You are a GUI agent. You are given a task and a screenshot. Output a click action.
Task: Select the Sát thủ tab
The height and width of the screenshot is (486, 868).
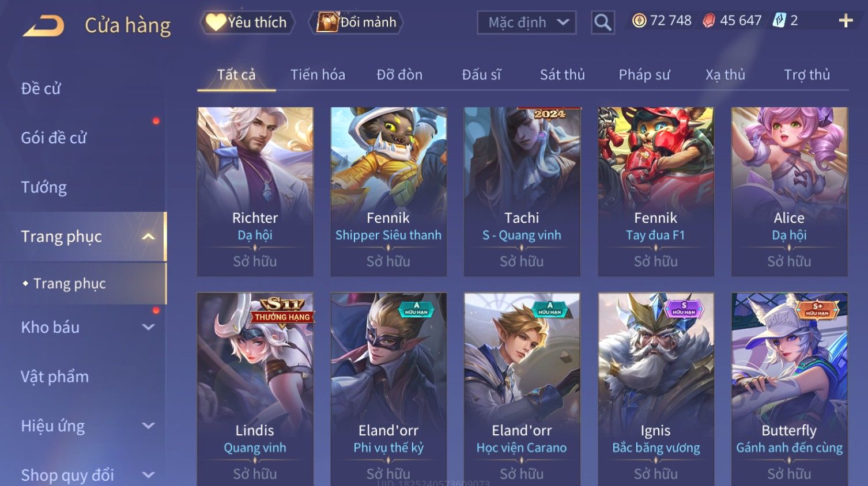click(562, 75)
